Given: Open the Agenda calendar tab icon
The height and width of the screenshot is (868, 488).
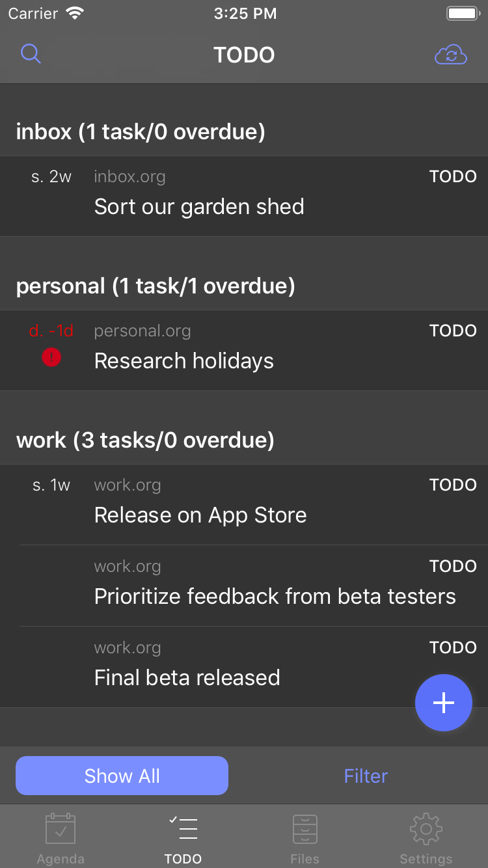Looking at the screenshot, I should [x=61, y=829].
